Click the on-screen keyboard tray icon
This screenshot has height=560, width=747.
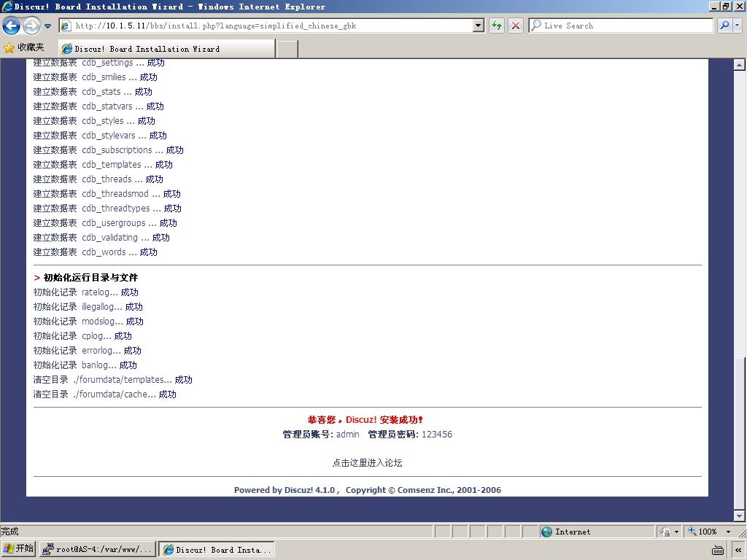tap(718, 550)
